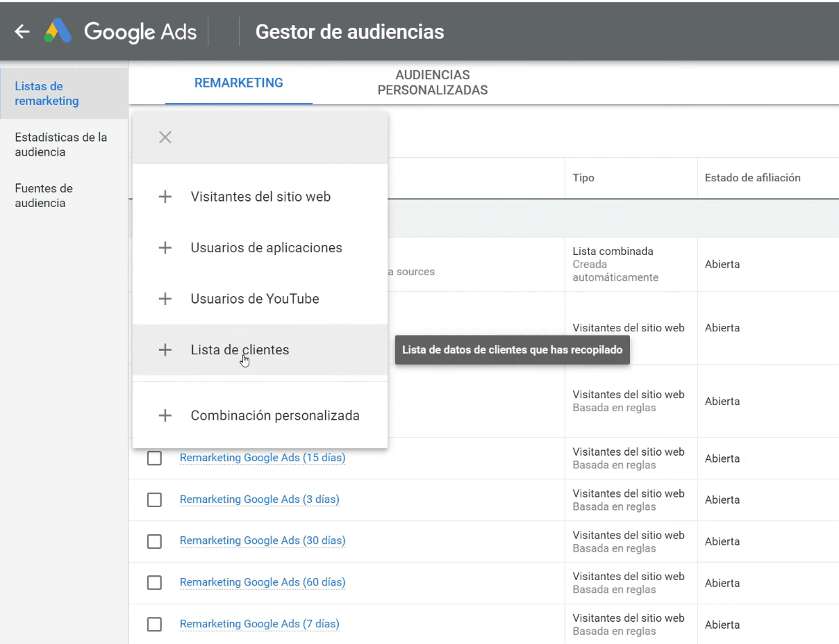Click the Estado de afiliación column header
The width and height of the screenshot is (839, 644).
click(x=752, y=178)
